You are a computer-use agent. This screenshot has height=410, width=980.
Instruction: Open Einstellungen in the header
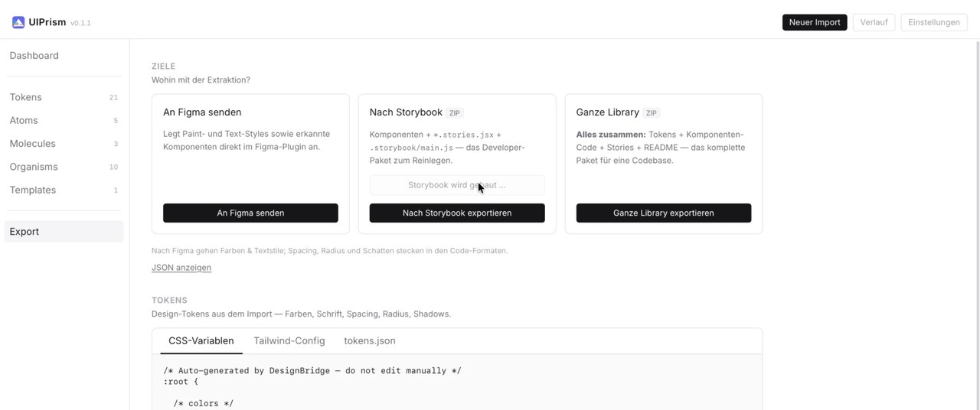click(x=934, y=22)
